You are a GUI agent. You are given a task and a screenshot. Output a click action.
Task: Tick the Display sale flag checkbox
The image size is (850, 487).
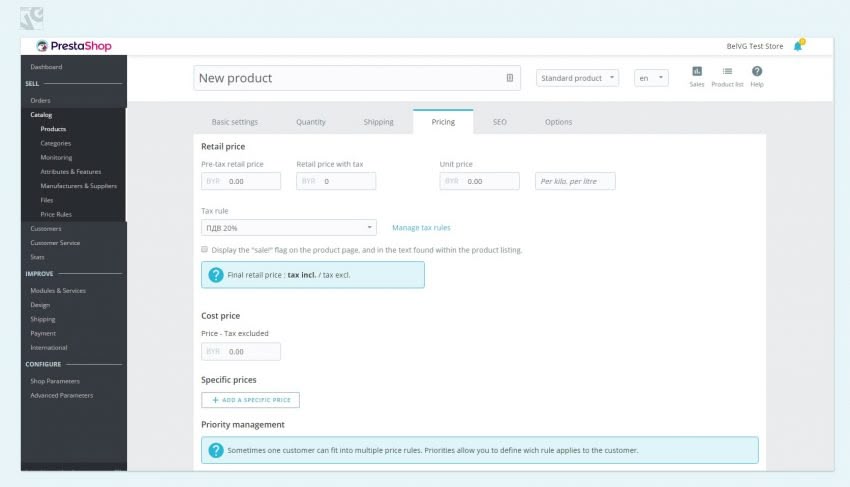click(204, 249)
